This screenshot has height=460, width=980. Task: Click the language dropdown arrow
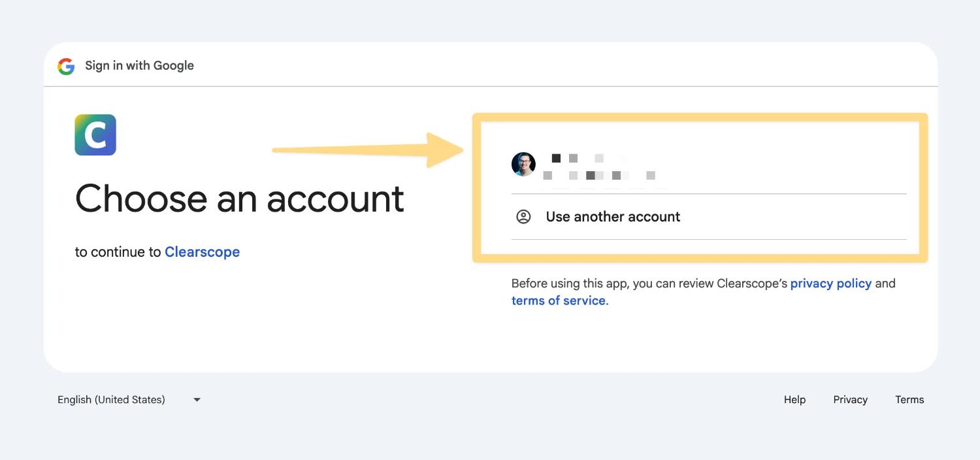197,400
